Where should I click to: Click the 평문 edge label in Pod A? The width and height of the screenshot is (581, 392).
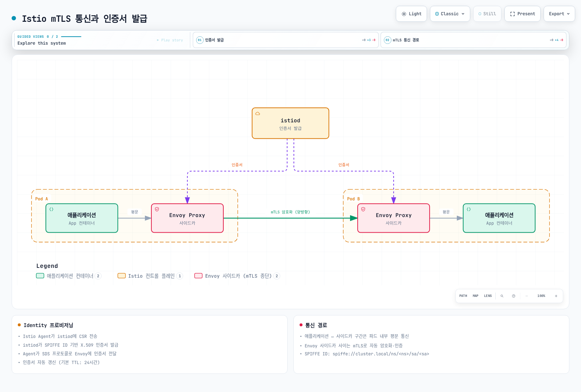[x=135, y=212]
